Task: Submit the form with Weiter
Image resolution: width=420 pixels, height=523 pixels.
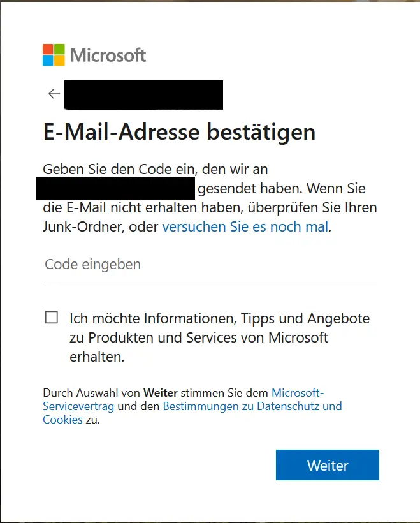Action: [x=327, y=465]
